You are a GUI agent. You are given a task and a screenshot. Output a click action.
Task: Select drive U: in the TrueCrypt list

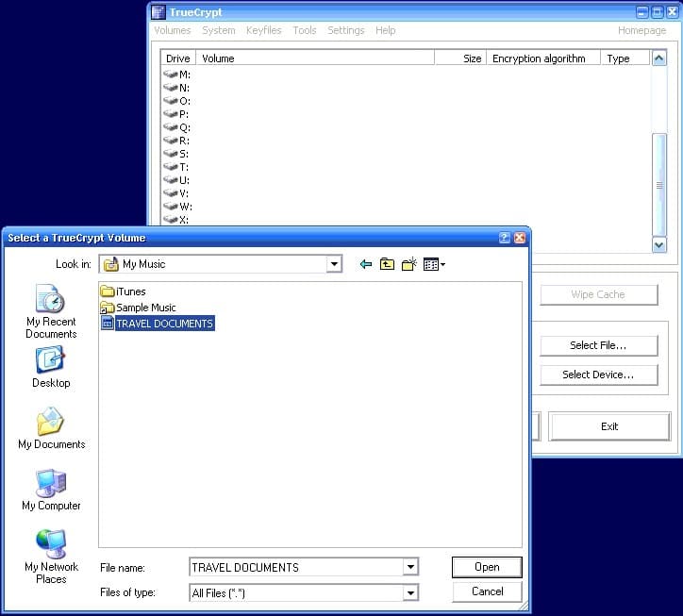176,180
